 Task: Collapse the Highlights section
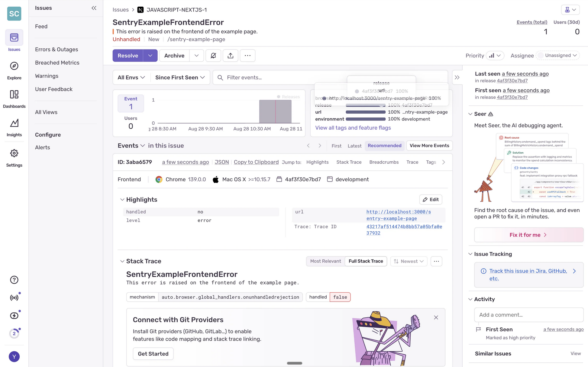122,200
